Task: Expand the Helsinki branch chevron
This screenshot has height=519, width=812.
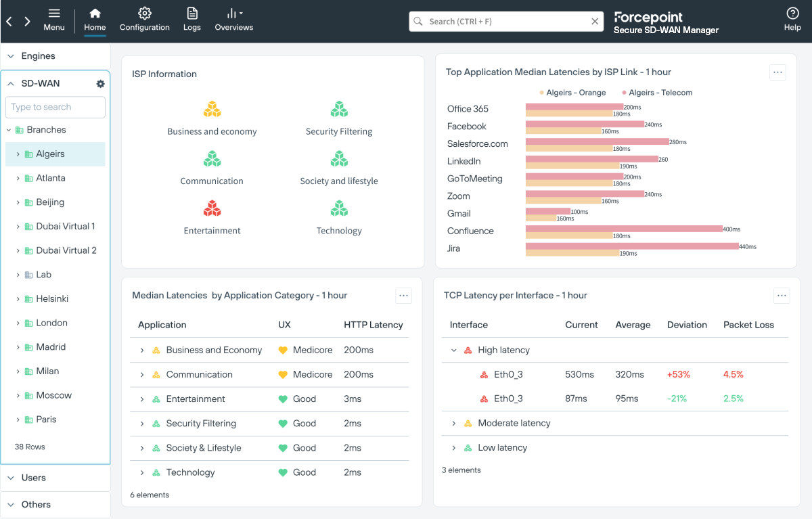Action: [x=18, y=299]
